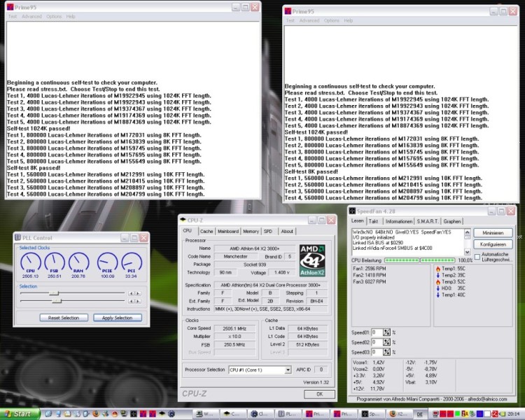Switch to the Firefox X2 taskbar button
This screenshot has width=525, height=420.
(398, 414)
